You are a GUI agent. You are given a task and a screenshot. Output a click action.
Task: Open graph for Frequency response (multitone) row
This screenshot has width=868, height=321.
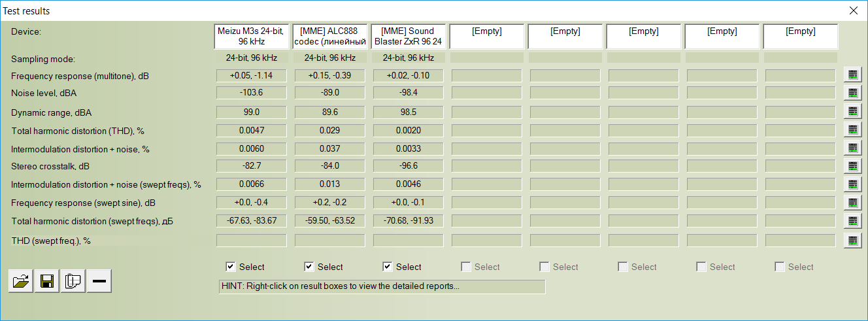(852, 75)
